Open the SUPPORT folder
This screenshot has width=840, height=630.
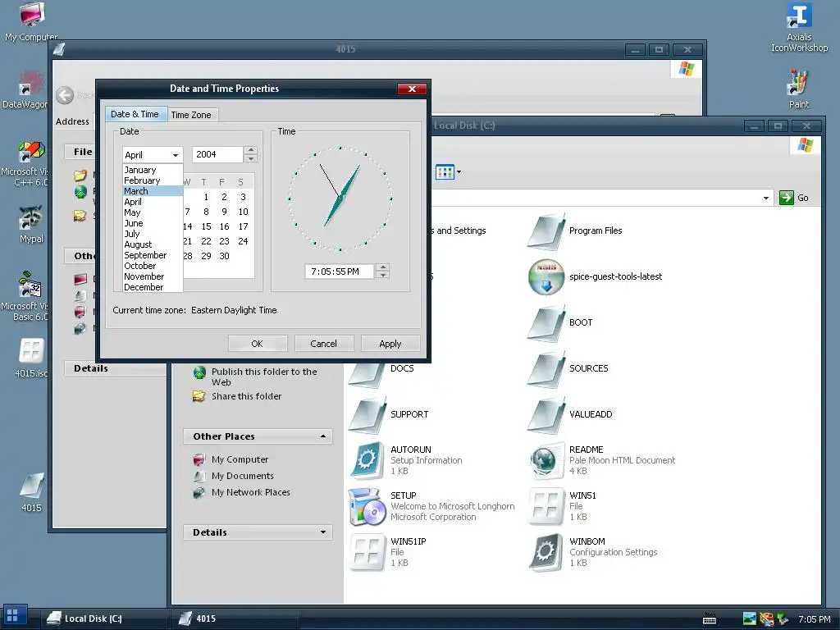[390, 414]
